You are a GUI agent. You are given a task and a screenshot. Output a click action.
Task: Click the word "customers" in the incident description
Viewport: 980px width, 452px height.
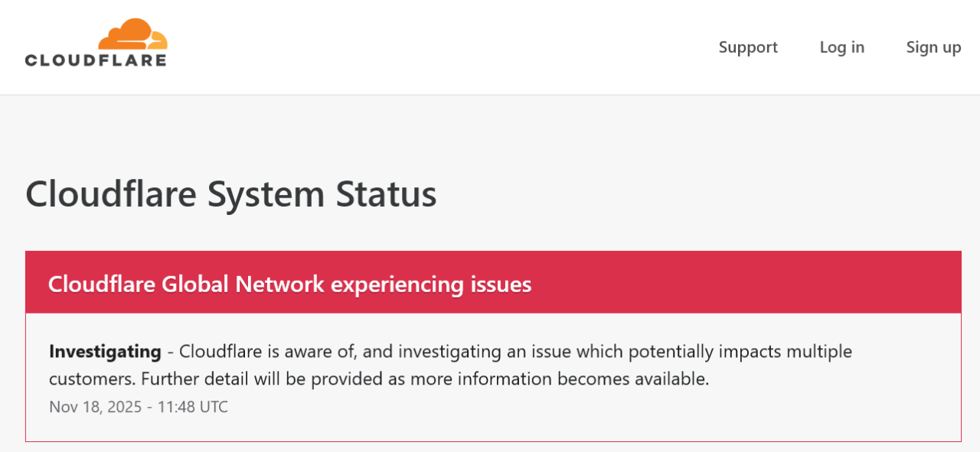(90, 379)
